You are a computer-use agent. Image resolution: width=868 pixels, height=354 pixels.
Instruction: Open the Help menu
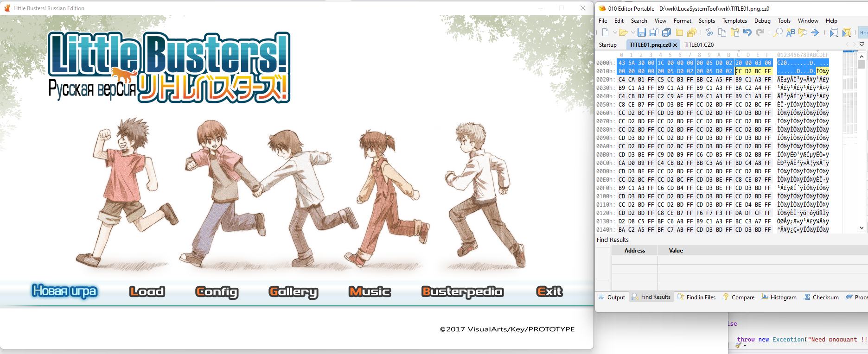click(831, 21)
